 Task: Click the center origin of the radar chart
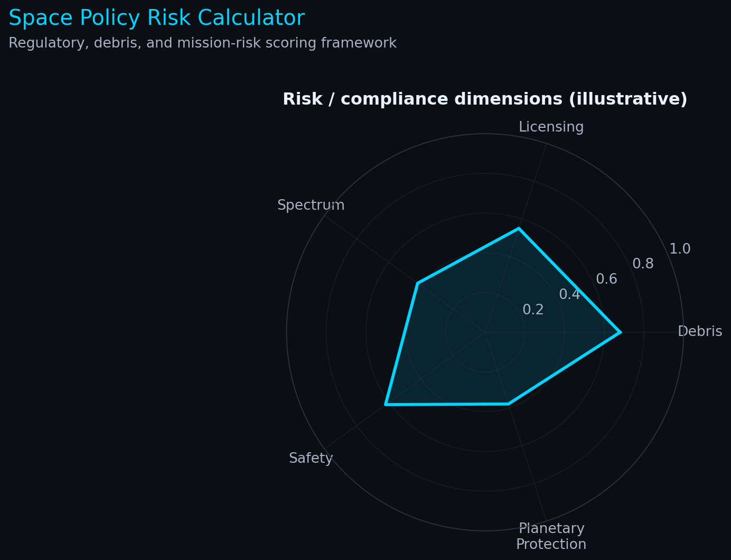485,332
